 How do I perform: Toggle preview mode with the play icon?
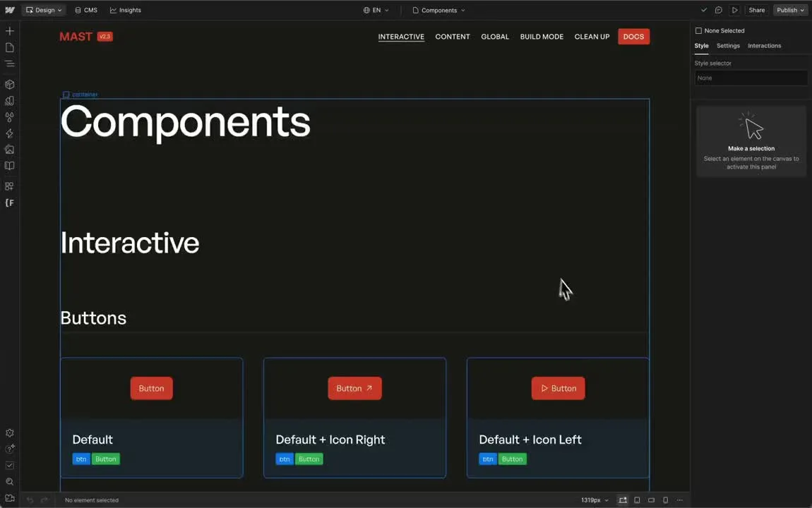(x=734, y=10)
